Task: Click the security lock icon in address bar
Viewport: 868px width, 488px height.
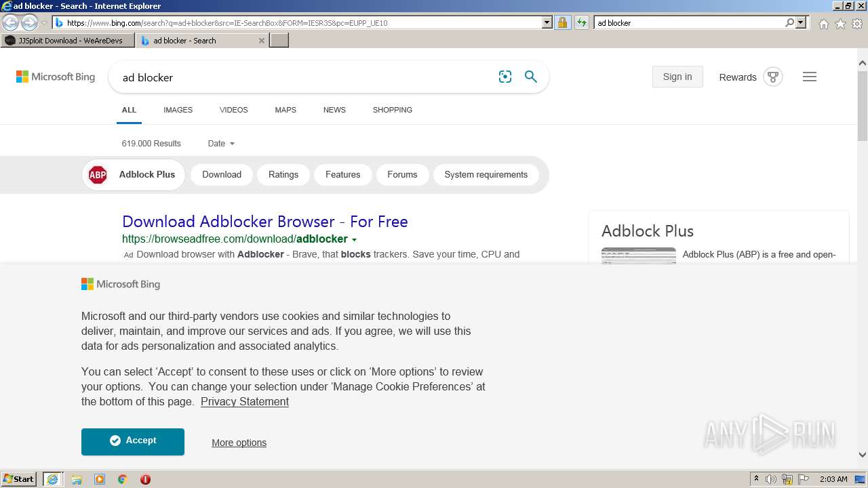Action: pyautogui.click(x=562, y=22)
